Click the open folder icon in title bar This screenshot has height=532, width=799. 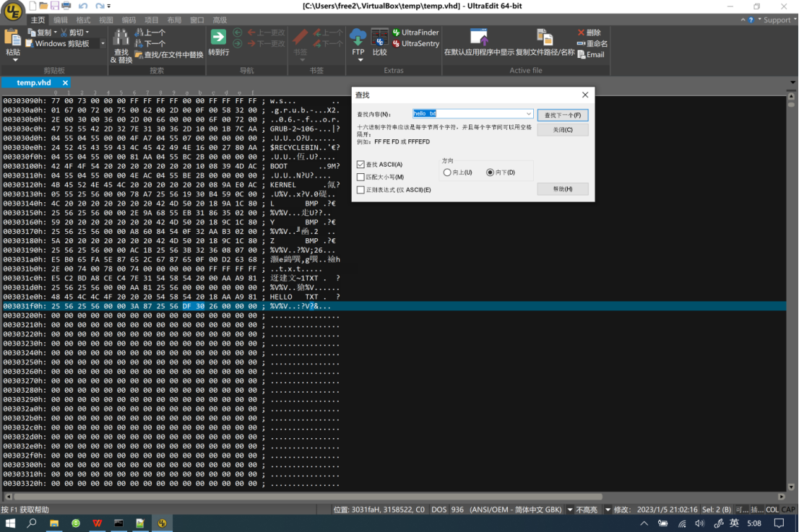[43, 6]
